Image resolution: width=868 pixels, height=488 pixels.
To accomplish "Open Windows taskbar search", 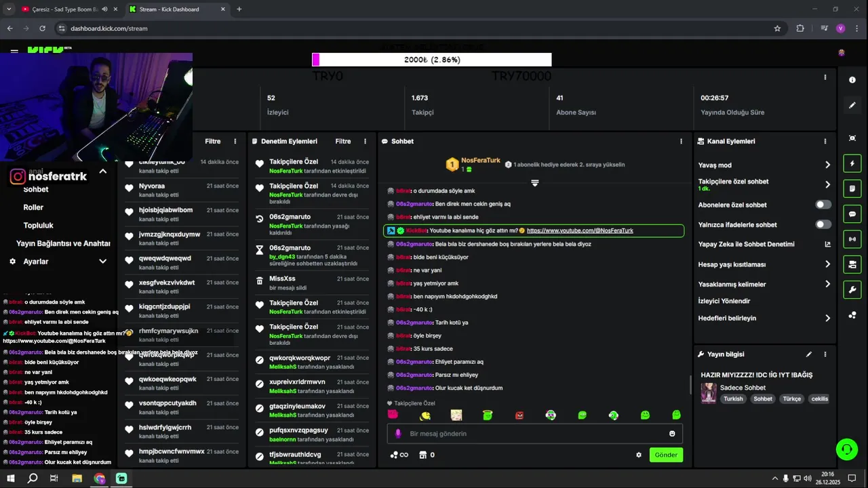I will tap(33, 479).
